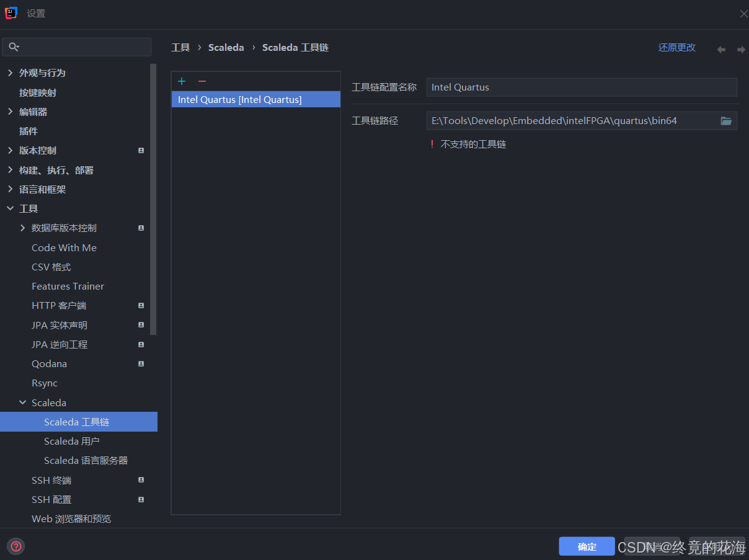
Task: Open Scaleda 用户 settings
Action: point(72,442)
